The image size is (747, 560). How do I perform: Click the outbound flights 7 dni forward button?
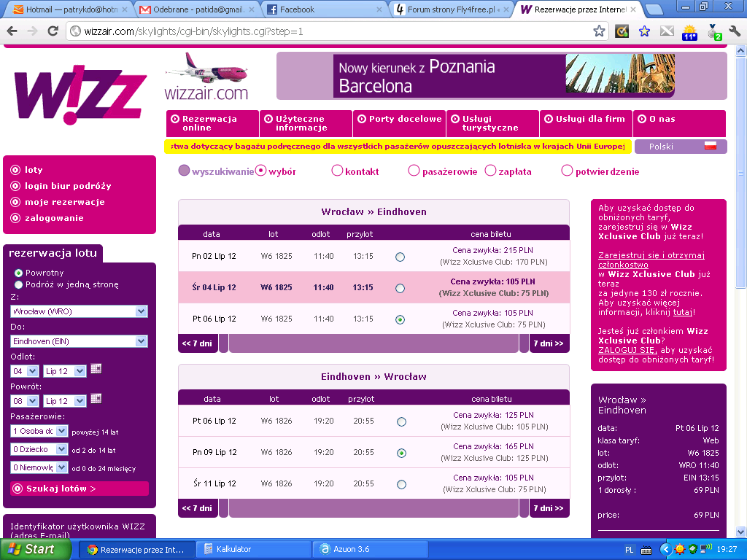click(549, 343)
